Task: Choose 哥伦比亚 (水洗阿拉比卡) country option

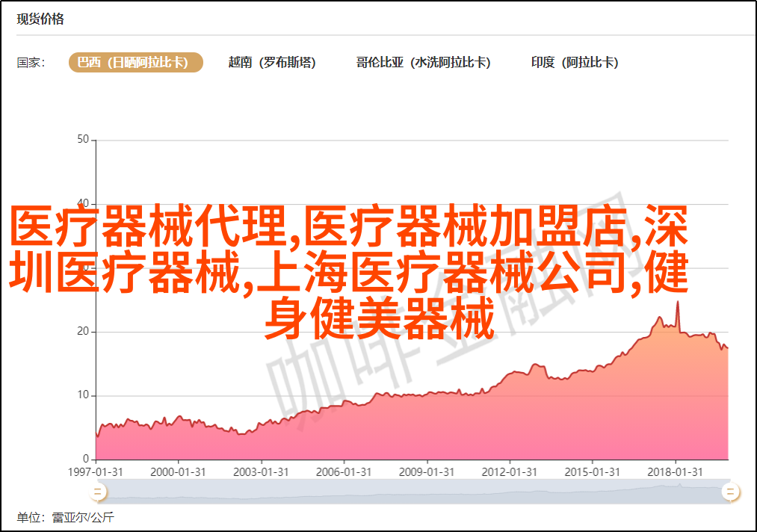Action: 423,63
